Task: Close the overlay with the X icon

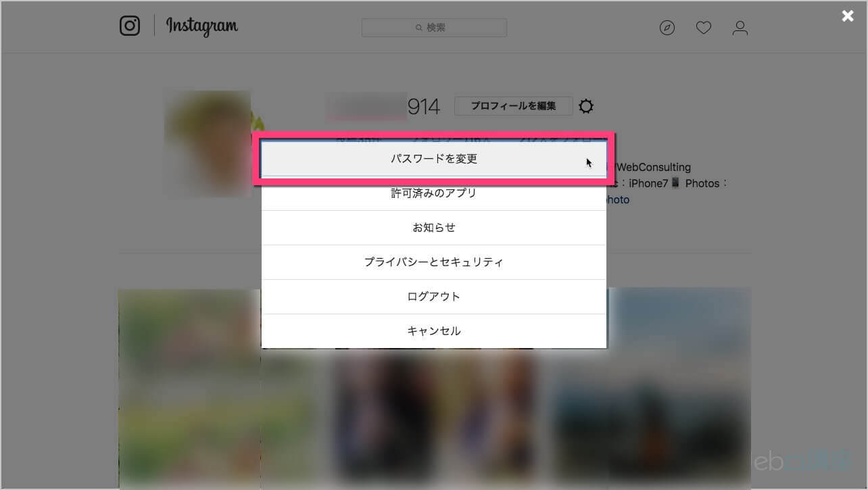Action: pyautogui.click(x=848, y=16)
